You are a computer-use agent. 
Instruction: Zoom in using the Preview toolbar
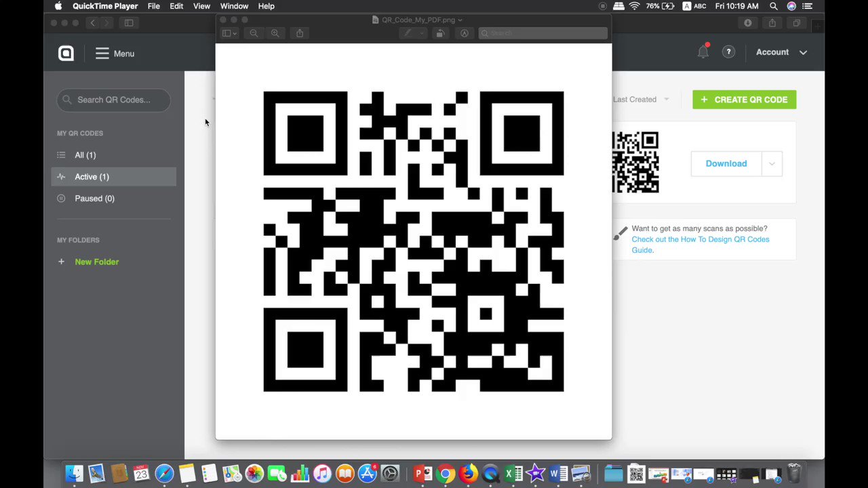tap(275, 33)
